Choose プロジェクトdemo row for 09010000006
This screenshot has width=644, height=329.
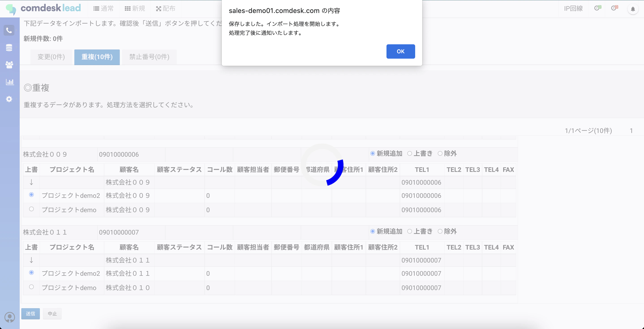(x=31, y=209)
